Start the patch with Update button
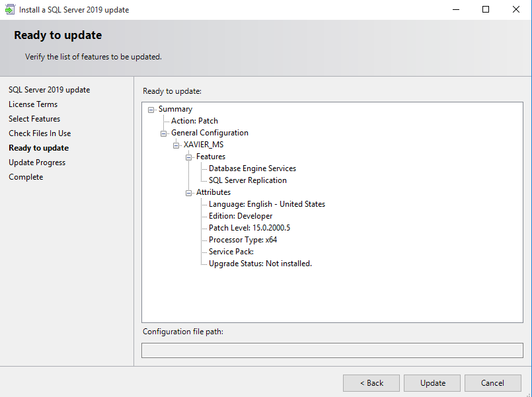This screenshot has height=397, width=532. pos(432,383)
